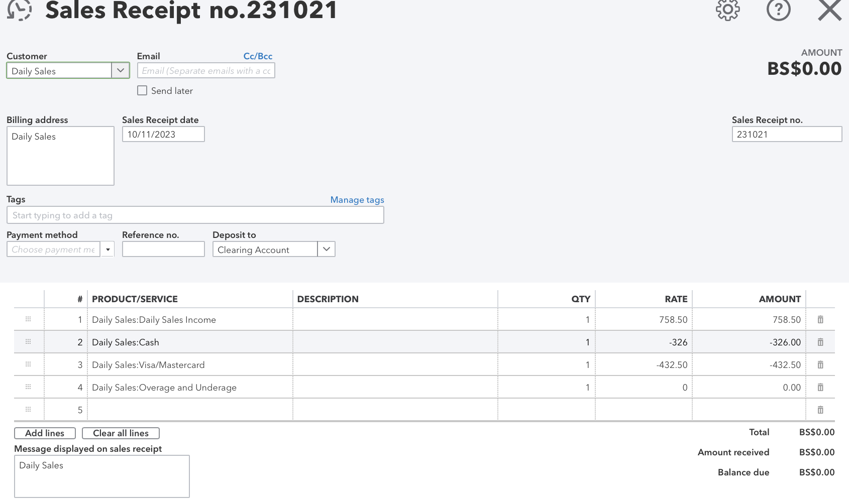Delete the Daily Sales Income line

coord(820,320)
